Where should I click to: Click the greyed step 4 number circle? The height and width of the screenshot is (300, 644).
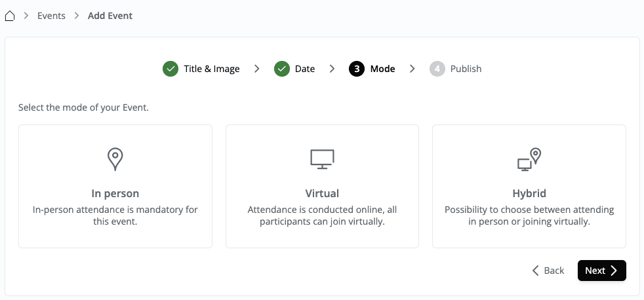coord(437,69)
